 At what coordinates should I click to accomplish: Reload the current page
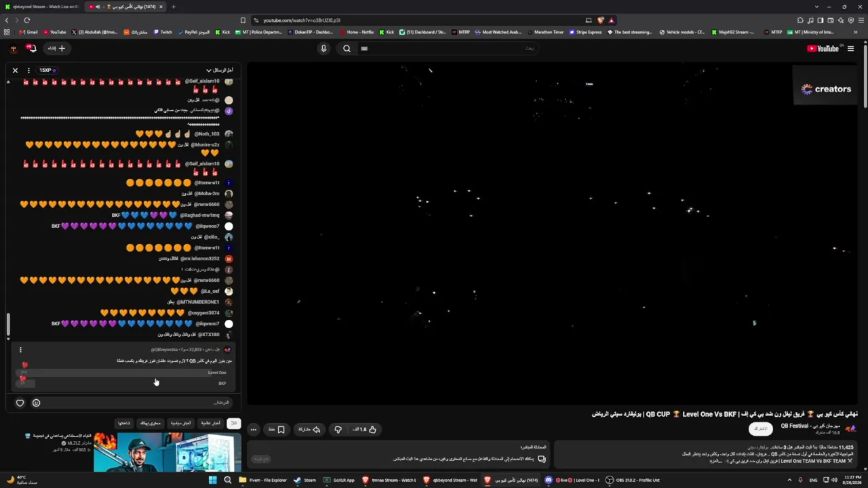pos(27,20)
